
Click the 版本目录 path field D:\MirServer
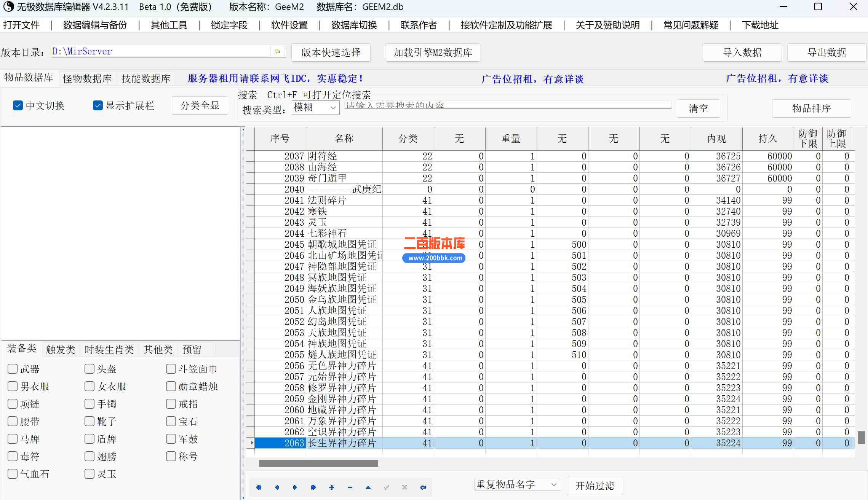point(160,51)
